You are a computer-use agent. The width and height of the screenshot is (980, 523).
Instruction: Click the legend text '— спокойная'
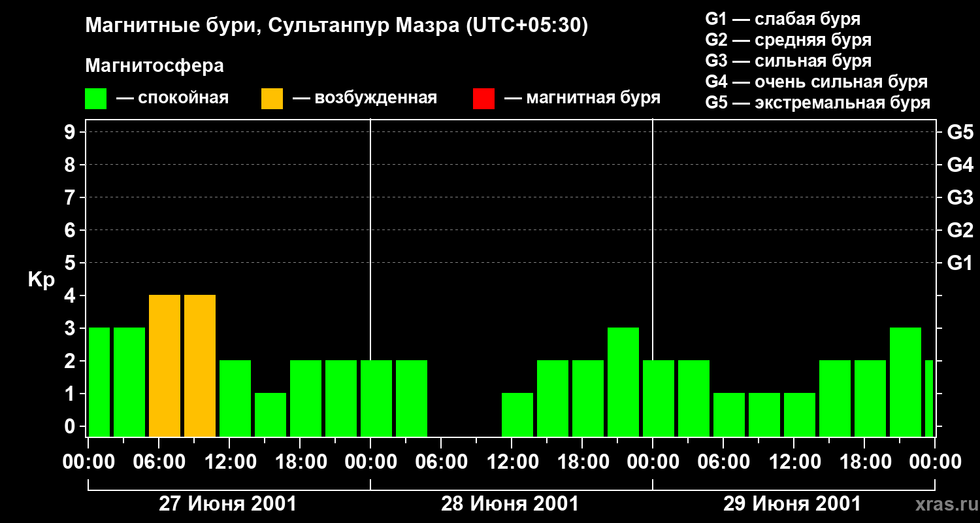172,98
